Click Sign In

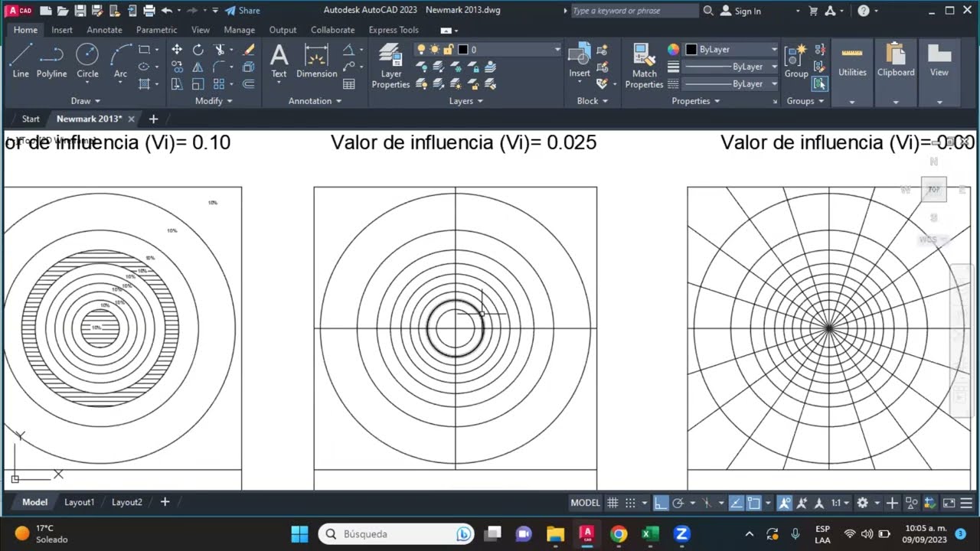point(742,11)
